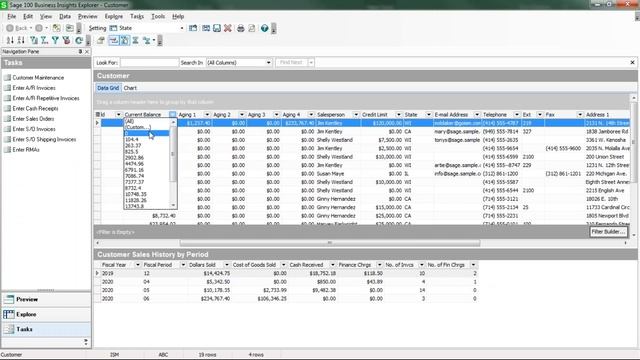The height and width of the screenshot is (360, 640).
Task: Open Id column filter dropdown
Action: [x=118, y=115]
